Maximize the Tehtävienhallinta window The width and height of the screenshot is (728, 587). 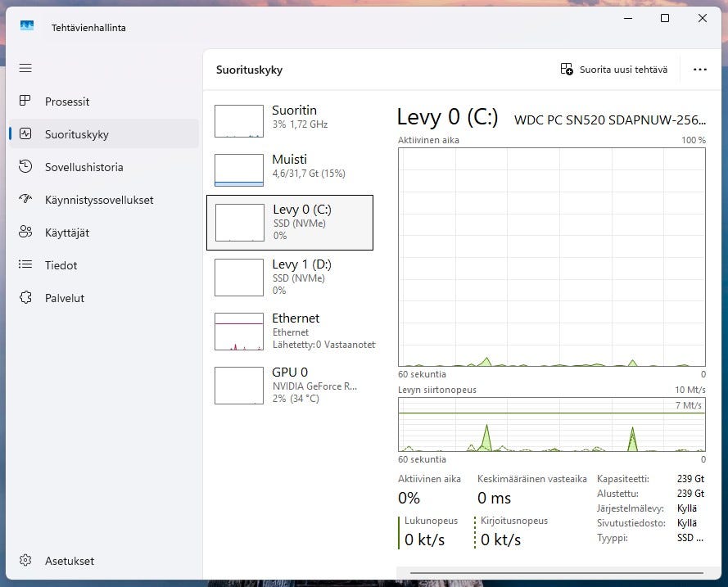click(x=665, y=18)
